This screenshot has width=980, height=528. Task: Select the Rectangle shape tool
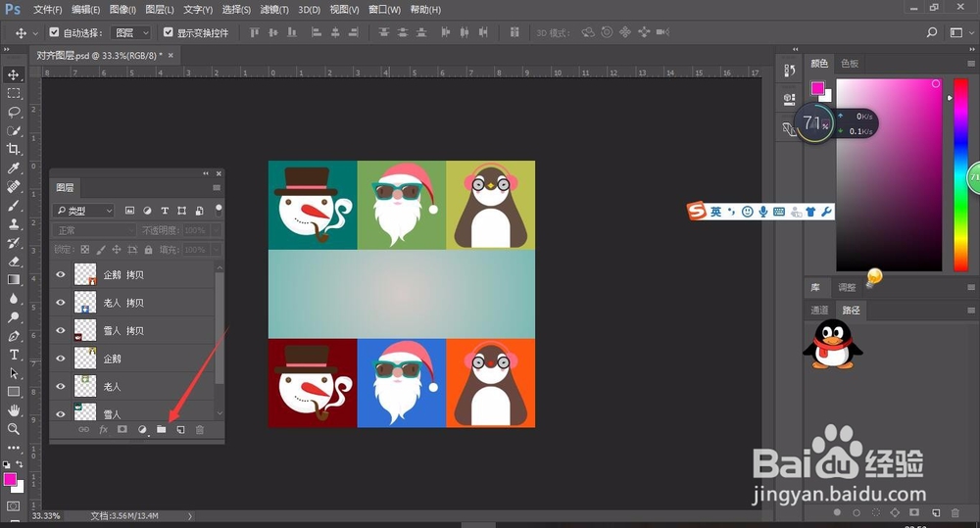point(13,392)
